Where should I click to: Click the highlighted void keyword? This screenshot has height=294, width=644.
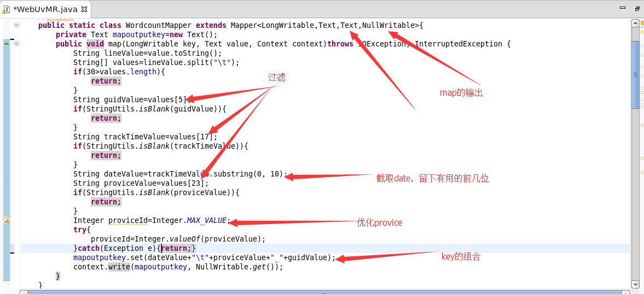click(x=95, y=44)
